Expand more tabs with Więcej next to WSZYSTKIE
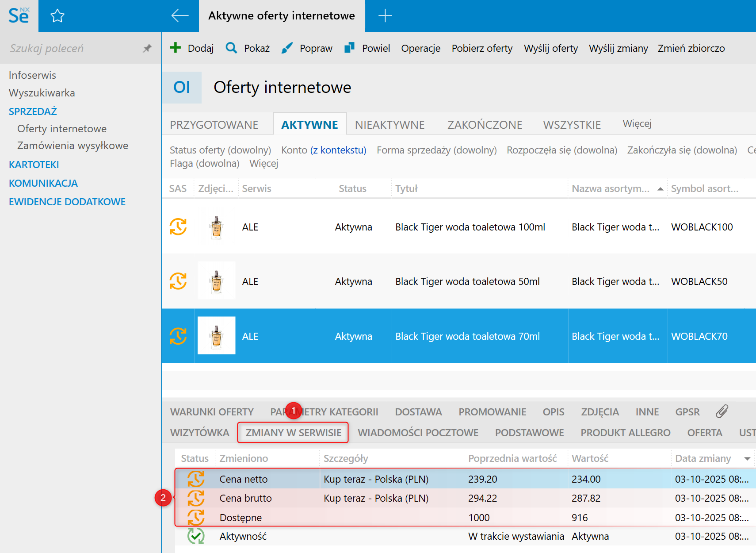The width and height of the screenshot is (756, 553). (x=637, y=123)
